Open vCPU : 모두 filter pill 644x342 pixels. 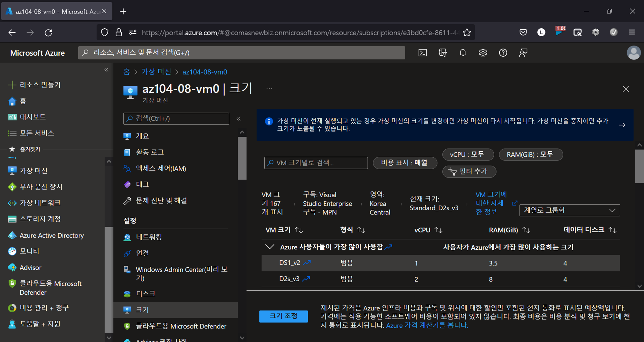468,155
